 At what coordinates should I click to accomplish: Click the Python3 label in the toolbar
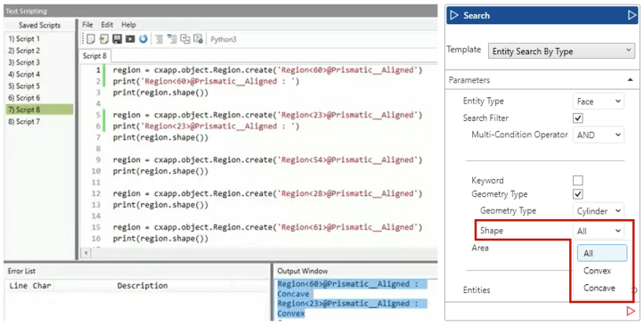coord(224,39)
